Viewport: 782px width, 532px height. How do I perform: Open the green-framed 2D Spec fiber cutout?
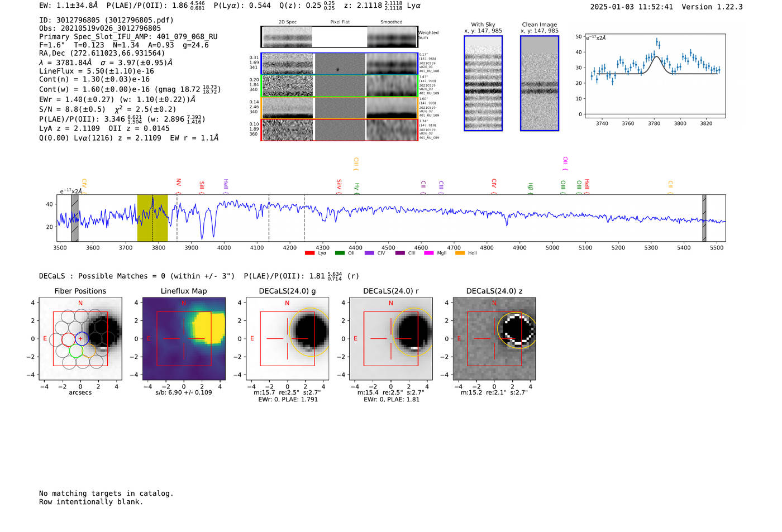(287, 86)
